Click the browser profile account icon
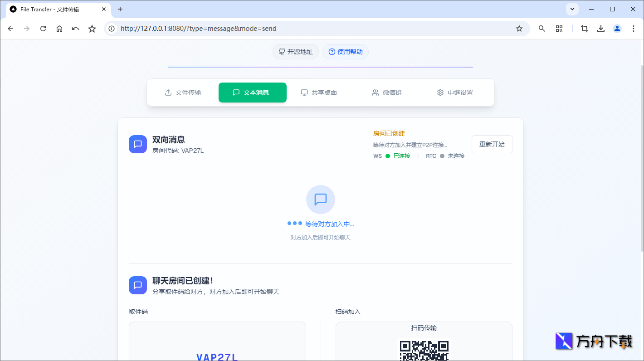Viewport: 644px width, 361px height. tap(617, 28)
